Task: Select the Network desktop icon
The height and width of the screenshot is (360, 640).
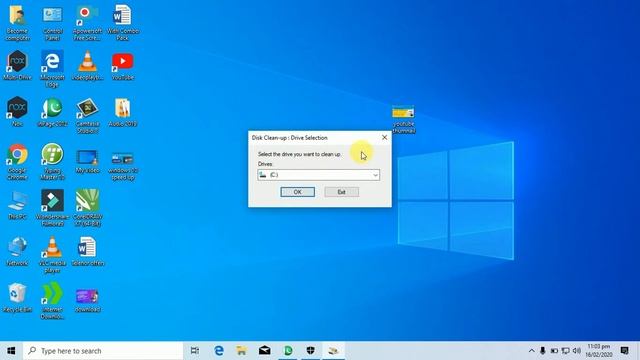Action: tap(17, 251)
